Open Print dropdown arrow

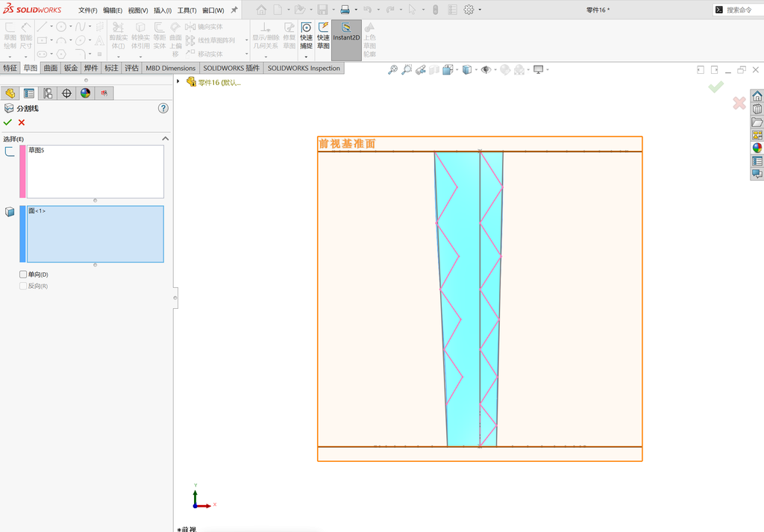[x=356, y=10]
